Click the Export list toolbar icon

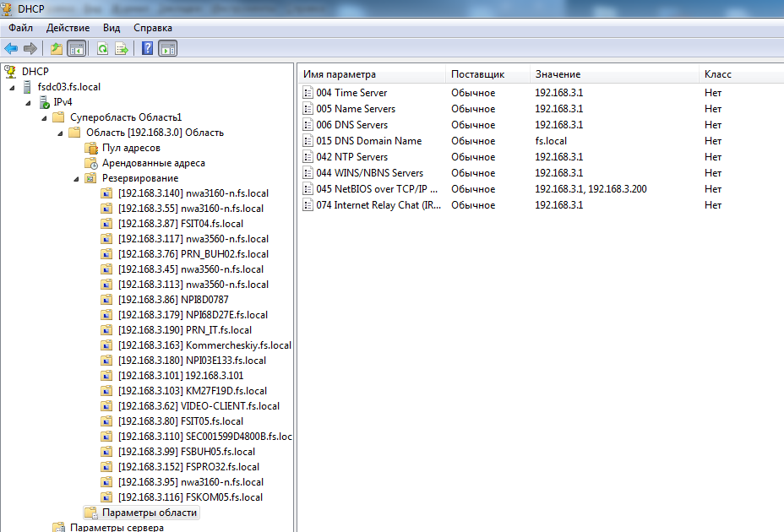(x=122, y=48)
